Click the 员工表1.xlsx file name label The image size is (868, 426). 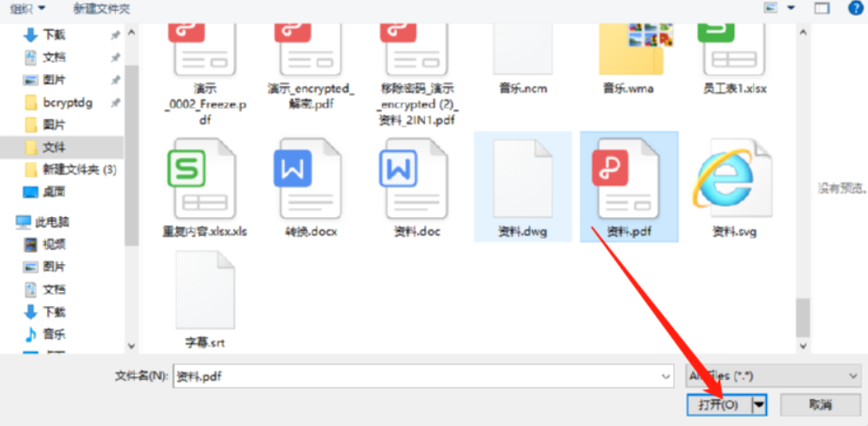[x=733, y=89]
